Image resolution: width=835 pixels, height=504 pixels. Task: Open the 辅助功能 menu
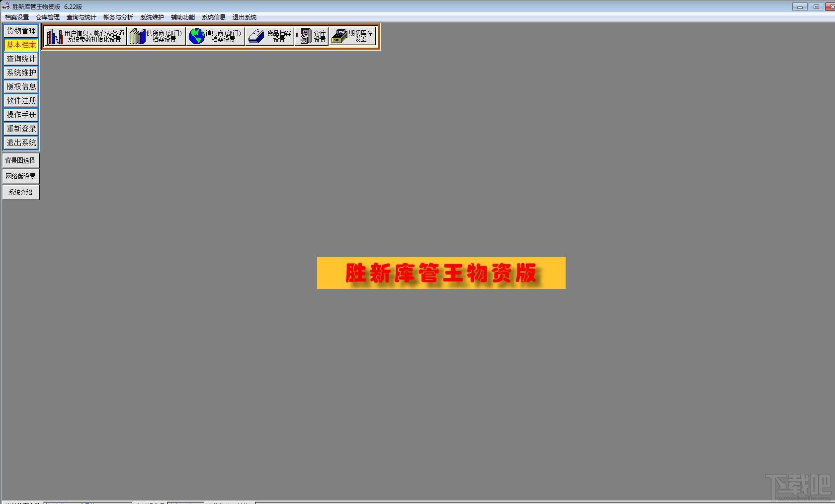coord(183,17)
